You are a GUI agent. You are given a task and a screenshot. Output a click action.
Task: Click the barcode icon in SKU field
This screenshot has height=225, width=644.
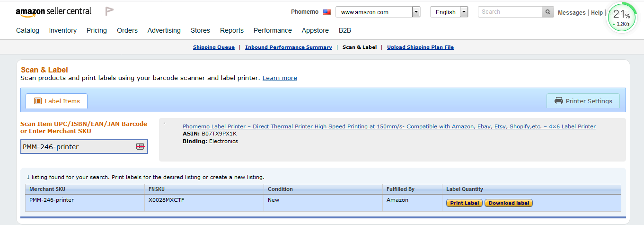click(x=140, y=147)
